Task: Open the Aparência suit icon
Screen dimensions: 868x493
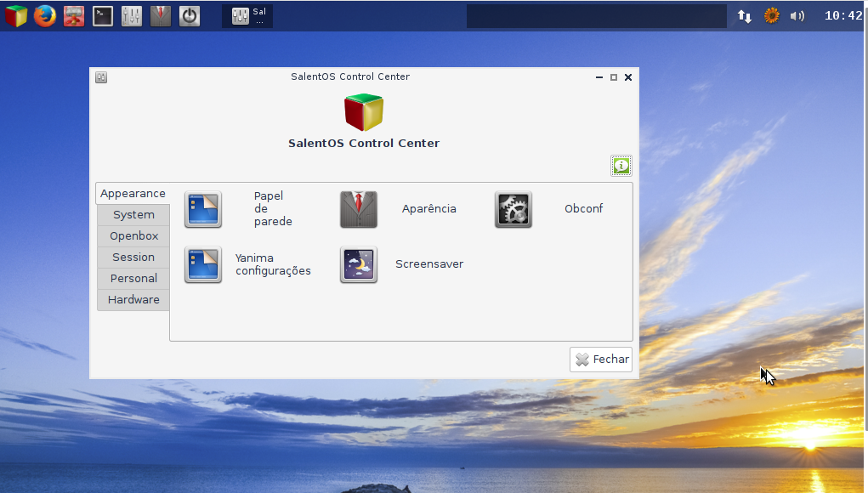Action: pos(359,209)
